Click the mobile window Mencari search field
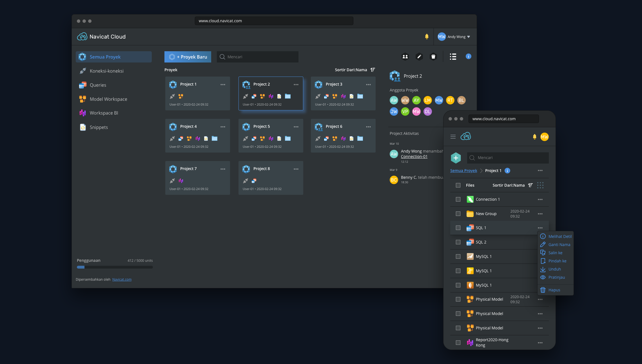642x364 pixels. click(508, 158)
